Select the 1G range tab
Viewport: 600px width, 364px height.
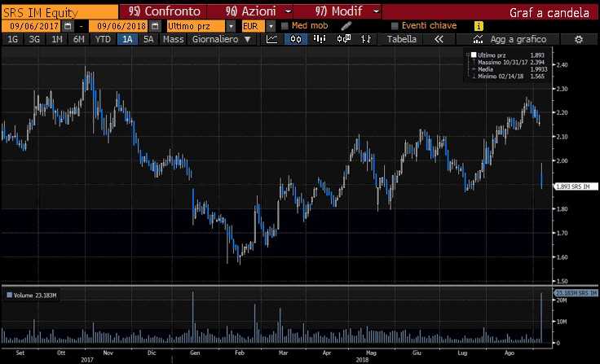(12, 39)
